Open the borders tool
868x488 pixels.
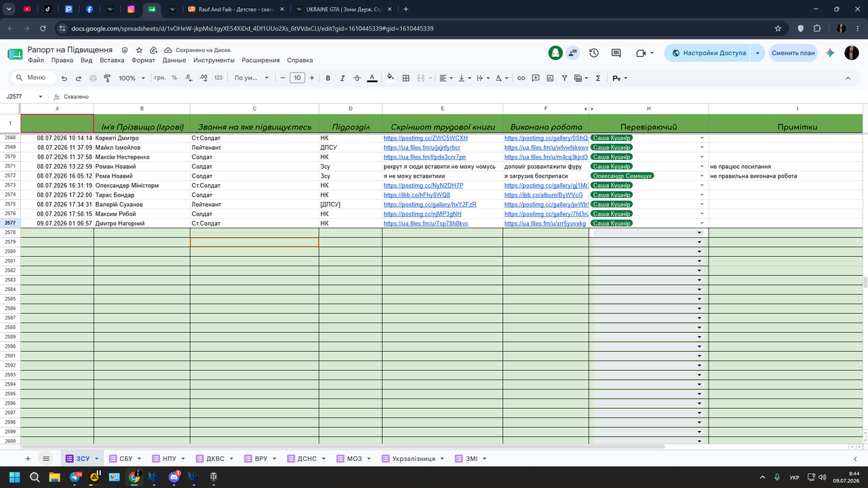click(x=406, y=78)
